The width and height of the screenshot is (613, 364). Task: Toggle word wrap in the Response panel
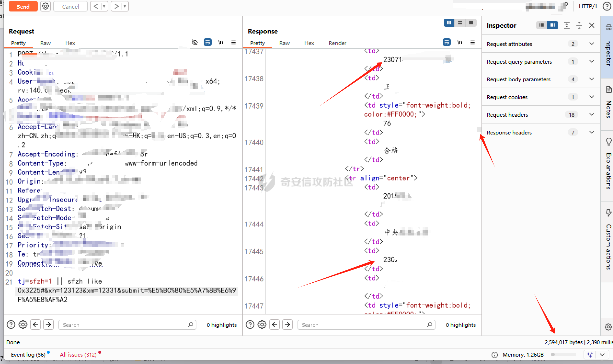click(447, 42)
